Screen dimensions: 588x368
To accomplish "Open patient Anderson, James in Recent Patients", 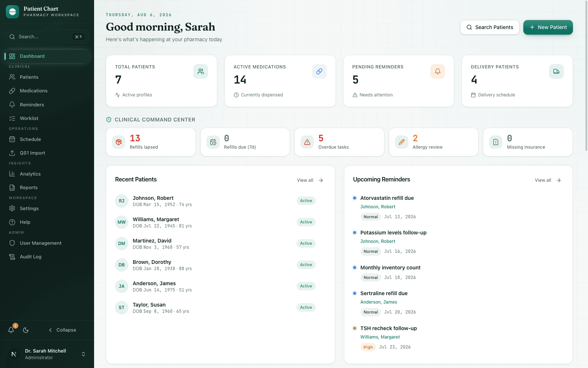I will (x=220, y=286).
